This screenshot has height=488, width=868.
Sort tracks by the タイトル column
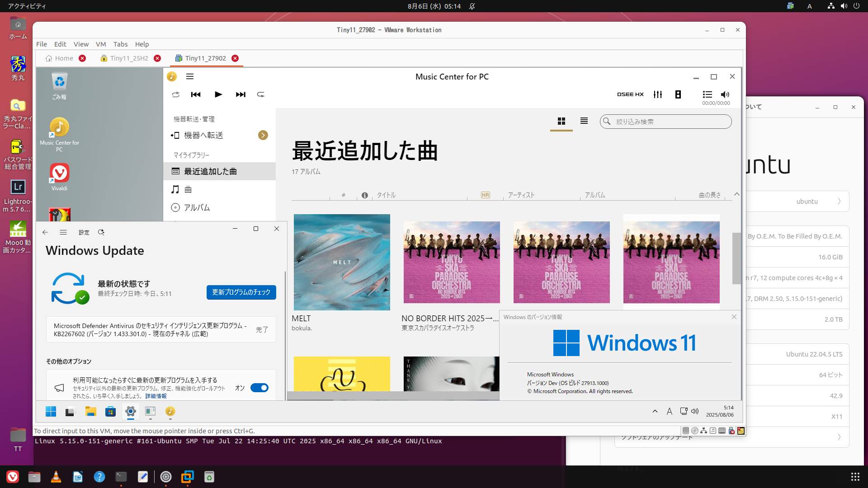point(387,195)
